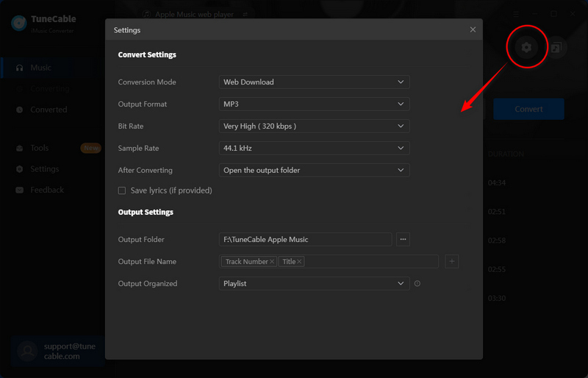Remove the Track Number tag
588x378 pixels.
(x=272, y=262)
